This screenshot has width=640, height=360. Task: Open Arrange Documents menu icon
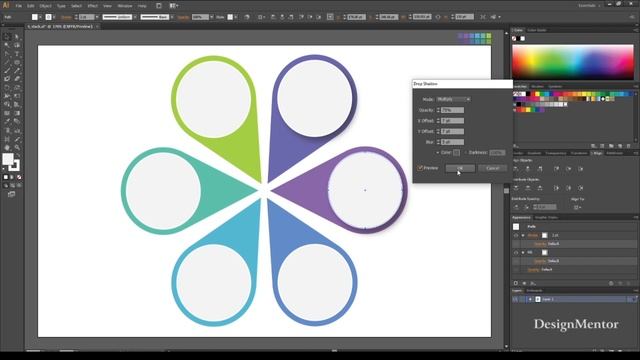173,6
